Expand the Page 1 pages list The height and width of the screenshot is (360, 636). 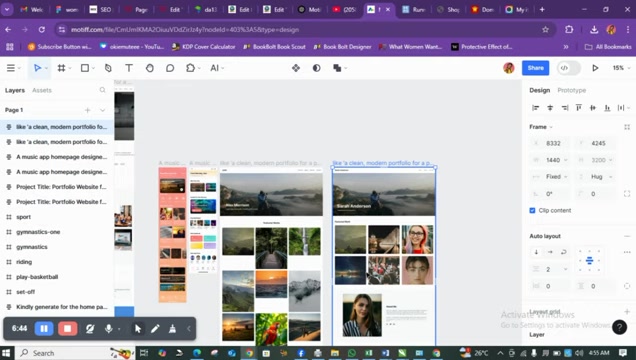[x=103, y=110]
